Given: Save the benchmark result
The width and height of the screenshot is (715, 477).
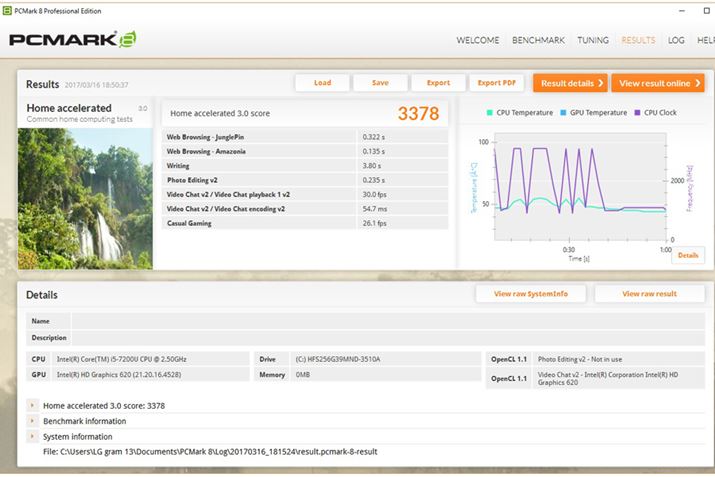Looking at the screenshot, I should 380,83.
